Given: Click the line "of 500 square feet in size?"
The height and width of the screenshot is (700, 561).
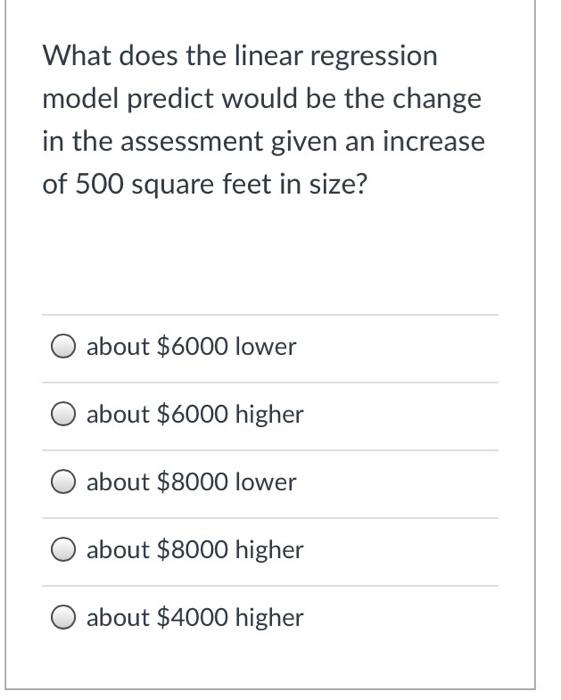Looking at the screenshot, I should tap(204, 184).
